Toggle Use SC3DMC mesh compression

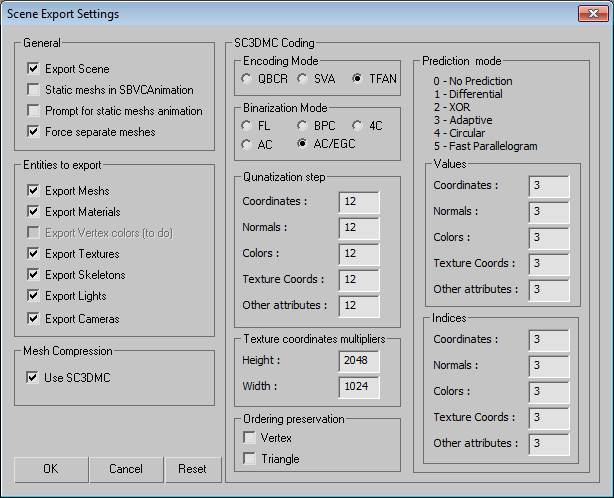point(33,377)
